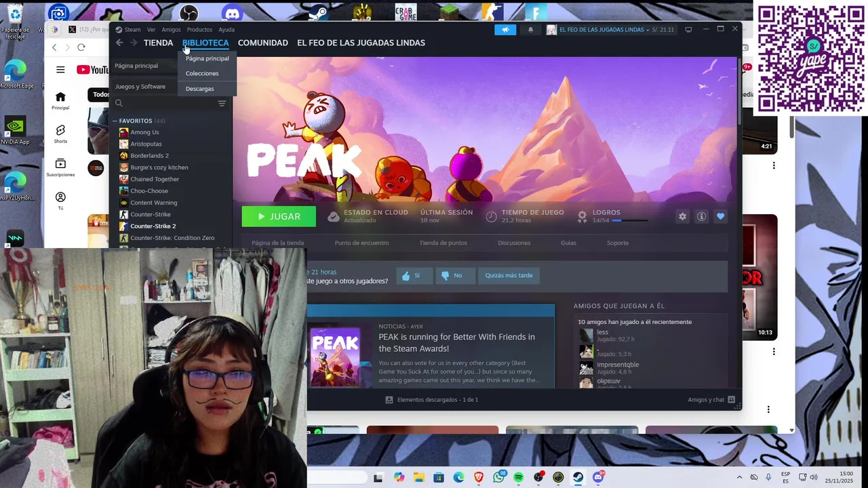The height and width of the screenshot is (488, 868).
Task: Open the library filter options icon
Action: (222, 103)
